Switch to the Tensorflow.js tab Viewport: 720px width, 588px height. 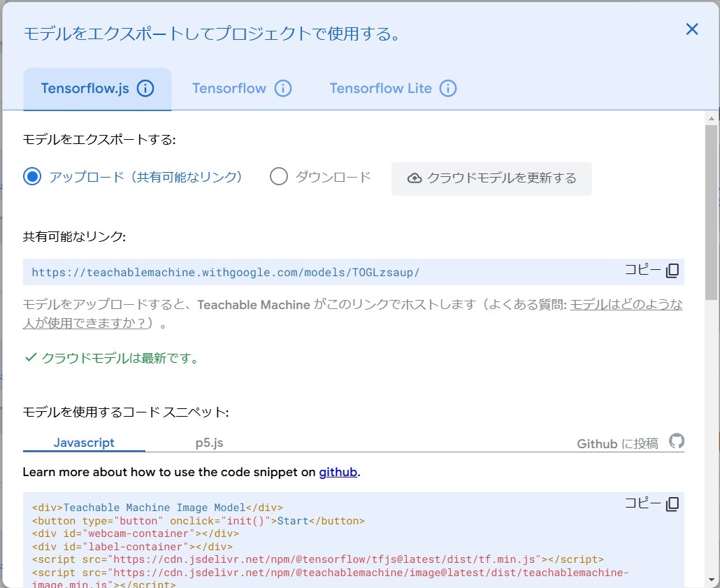coord(97,89)
